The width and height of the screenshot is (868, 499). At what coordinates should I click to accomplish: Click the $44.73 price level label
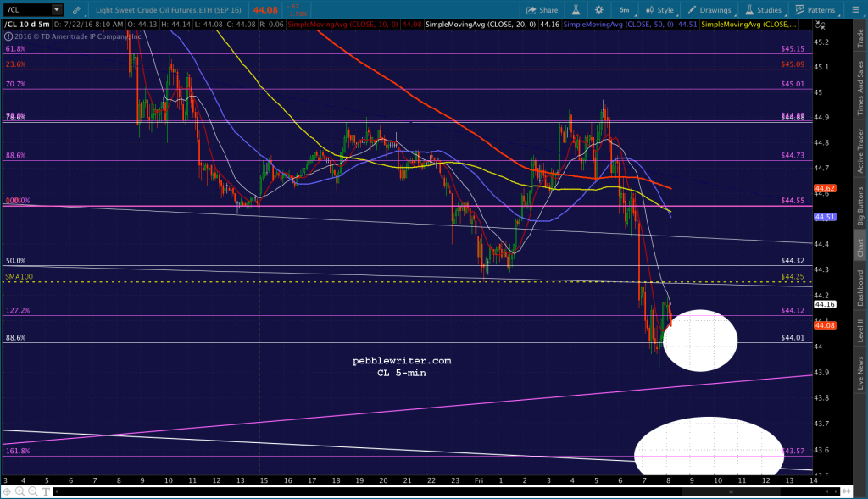[x=793, y=155]
